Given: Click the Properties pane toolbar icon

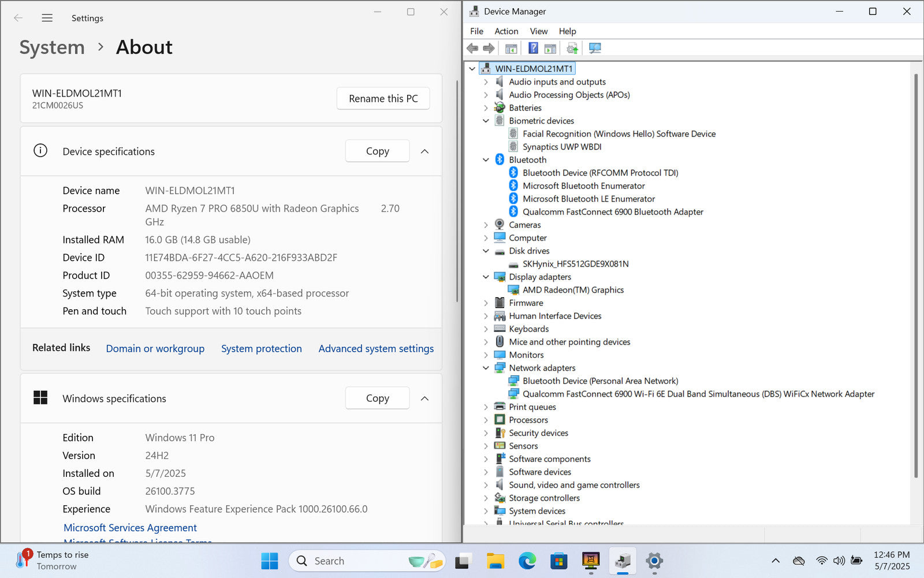Looking at the screenshot, I should [550, 48].
